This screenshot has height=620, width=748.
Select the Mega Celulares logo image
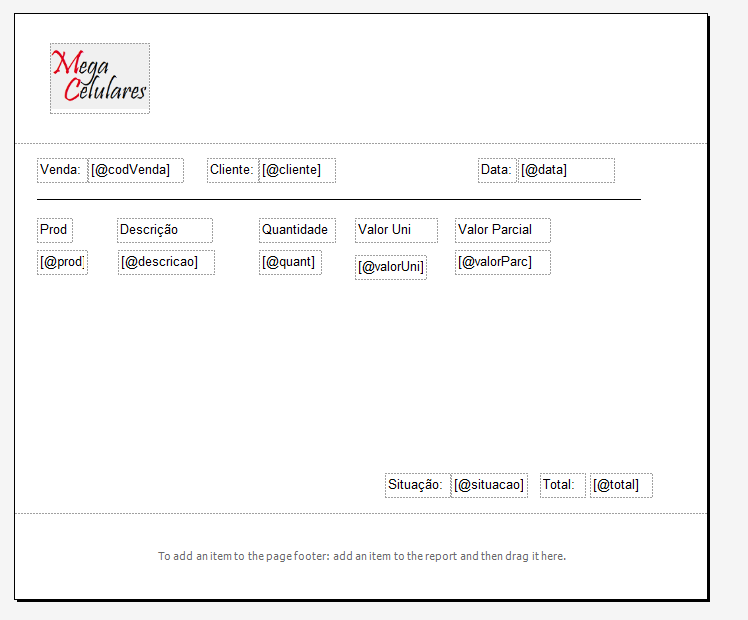(100, 79)
